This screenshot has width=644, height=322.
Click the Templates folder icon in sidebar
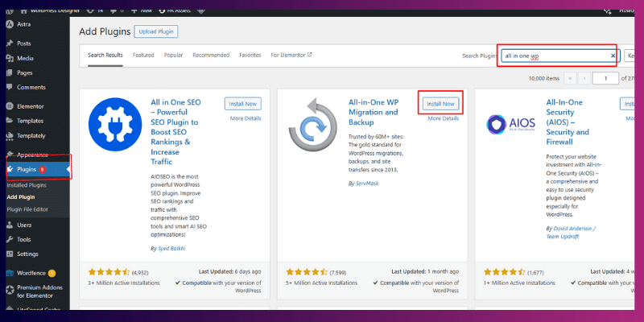click(10, 122)
